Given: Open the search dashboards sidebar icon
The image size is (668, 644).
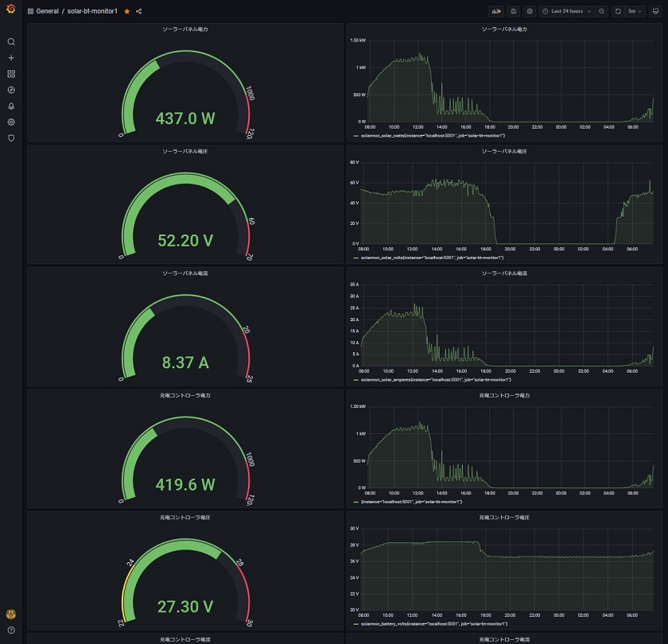Looking at the screenshot, I should 11,41.
